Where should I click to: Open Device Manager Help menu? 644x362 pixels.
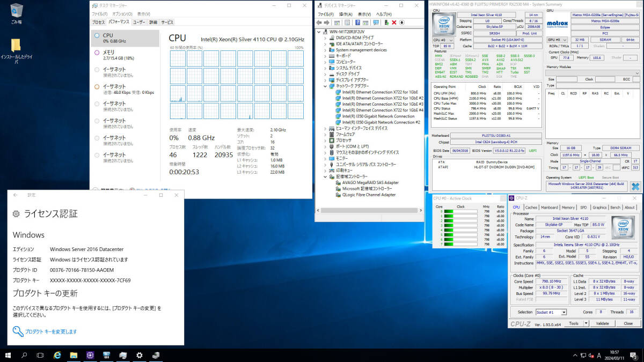click(x=383, y=14)
